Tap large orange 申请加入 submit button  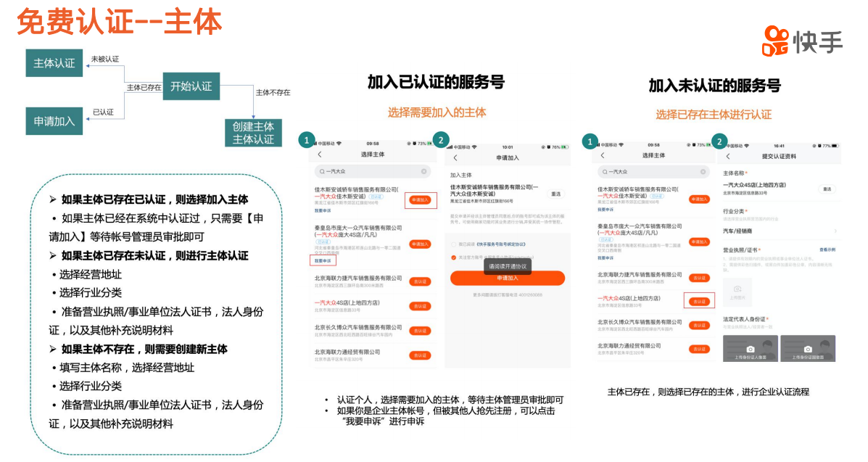point(507,278)
